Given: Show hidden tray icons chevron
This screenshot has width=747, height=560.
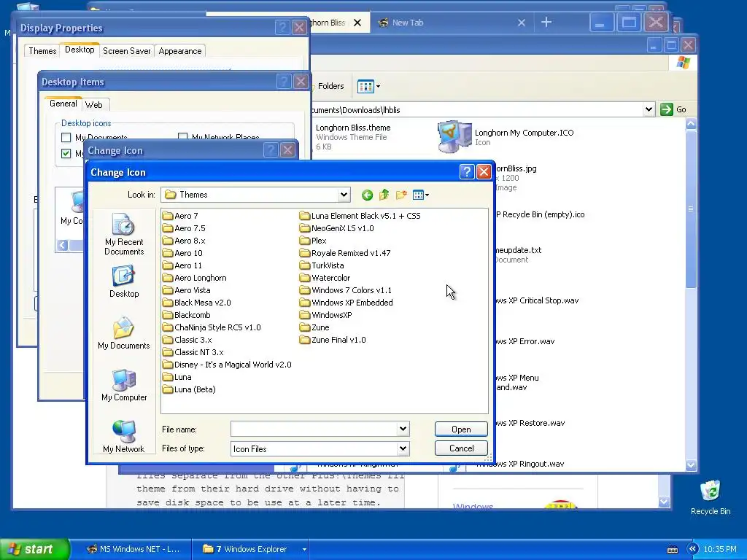Looking at the screenshot, I should (x=692, y=549).
